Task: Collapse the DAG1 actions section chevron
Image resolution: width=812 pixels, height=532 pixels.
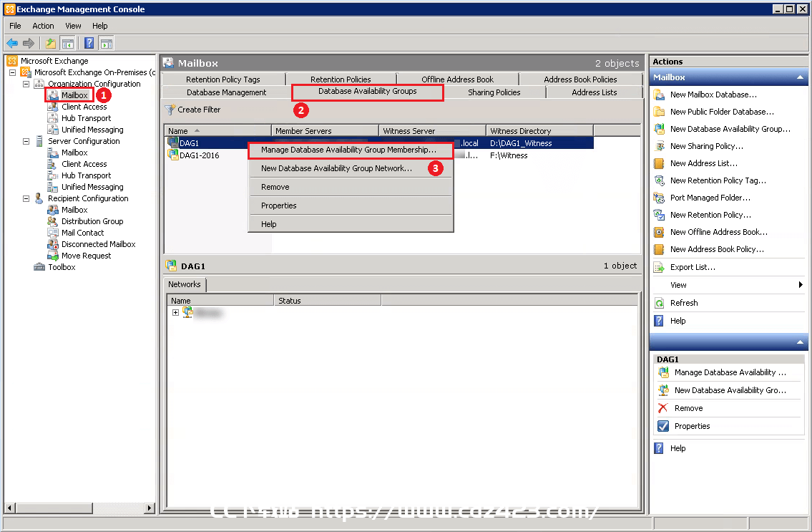Action: click(800, 342)
